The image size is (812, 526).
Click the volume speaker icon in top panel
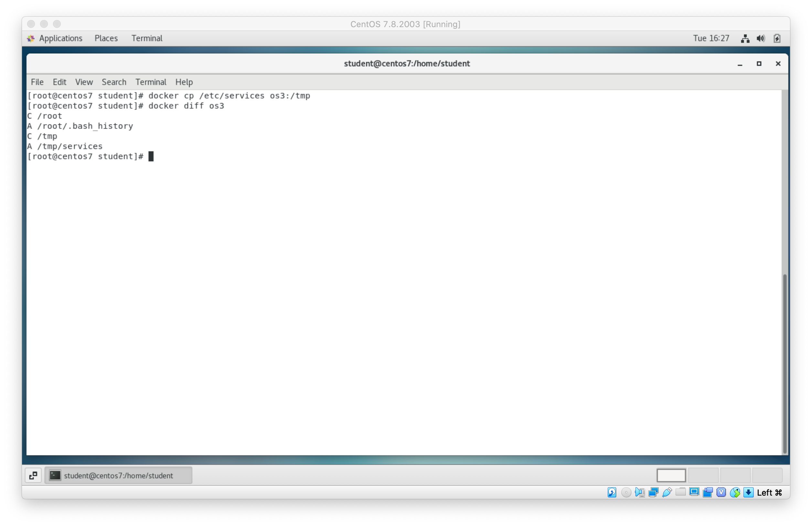[x=761, y=38]
